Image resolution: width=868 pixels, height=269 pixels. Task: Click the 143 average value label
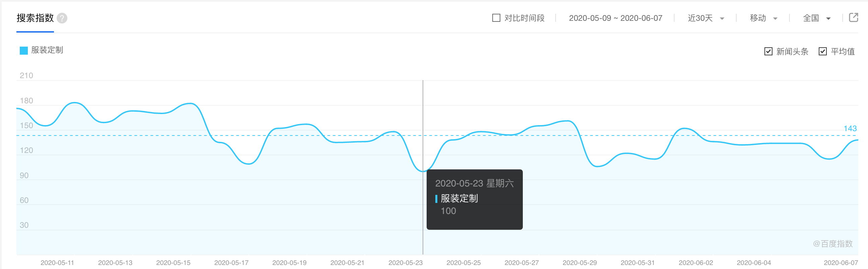[850, 128]
